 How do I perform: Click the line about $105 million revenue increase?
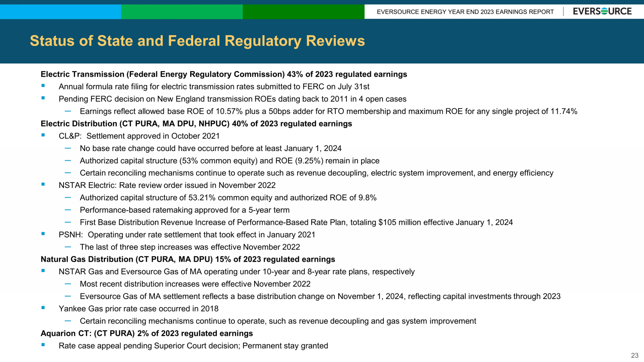pos(296,222)
